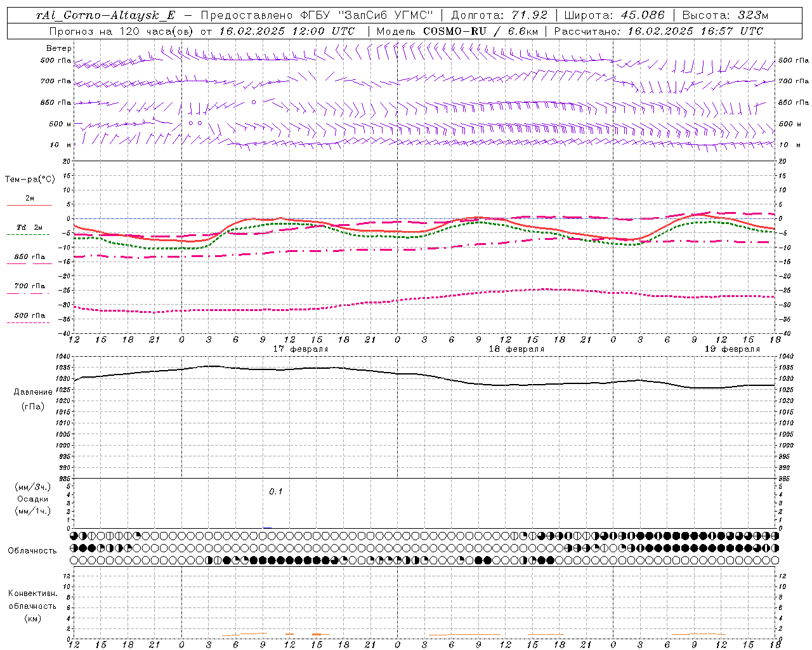Click the model label COSMO-RU / 6.6км

tap(481, 31)
